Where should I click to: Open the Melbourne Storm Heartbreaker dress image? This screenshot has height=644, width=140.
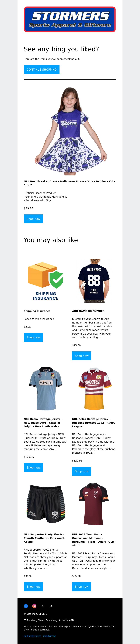click(70, 131)
